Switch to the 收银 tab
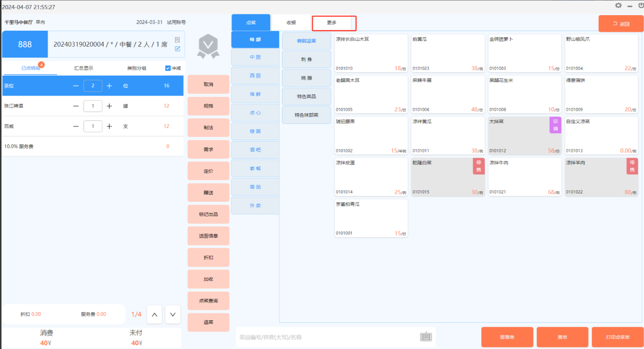Image resolution: width=644 pixels, height=349 pixels. pos(291,23)
